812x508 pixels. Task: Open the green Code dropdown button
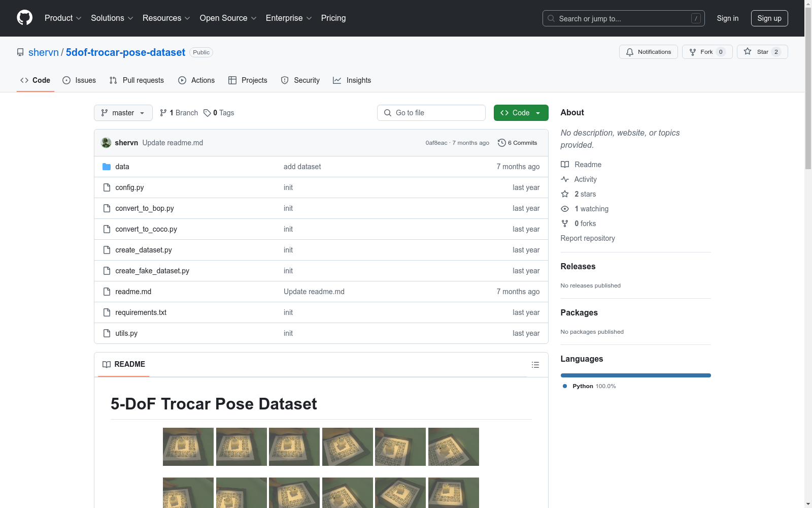521,113
